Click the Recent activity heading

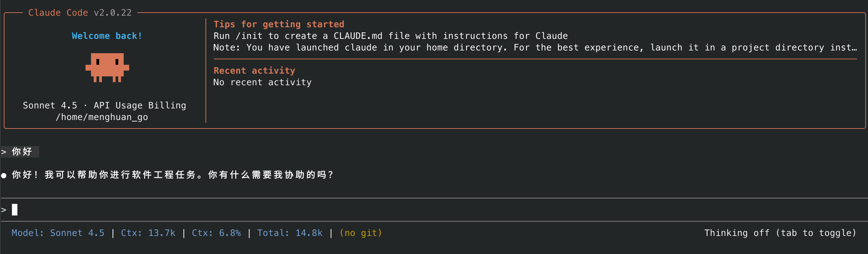point(254,71)
